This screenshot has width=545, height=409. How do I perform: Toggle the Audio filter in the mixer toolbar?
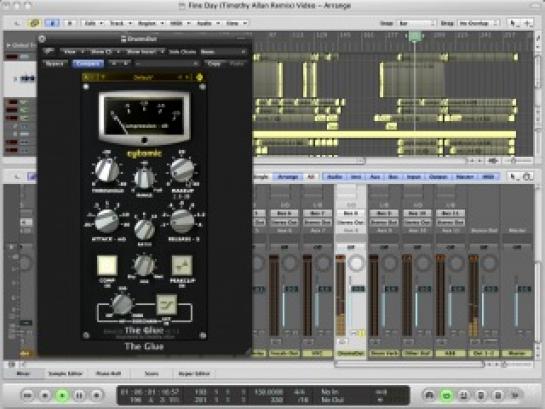[335, 177]
